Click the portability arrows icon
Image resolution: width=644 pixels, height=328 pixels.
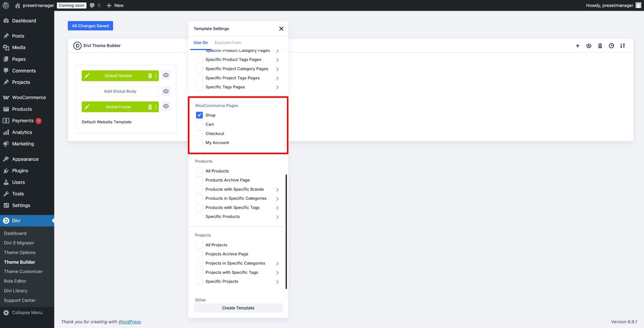point(623,46)
